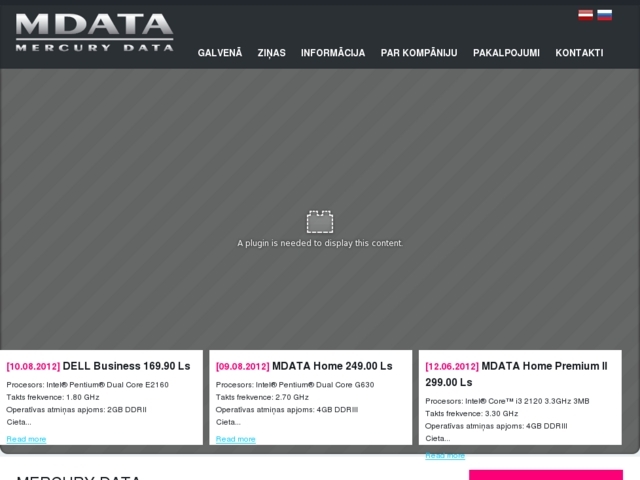This screenshot has height=480, width=640.
Task: Click the pink banner block at the bottom right
Action: pos(550,475)
